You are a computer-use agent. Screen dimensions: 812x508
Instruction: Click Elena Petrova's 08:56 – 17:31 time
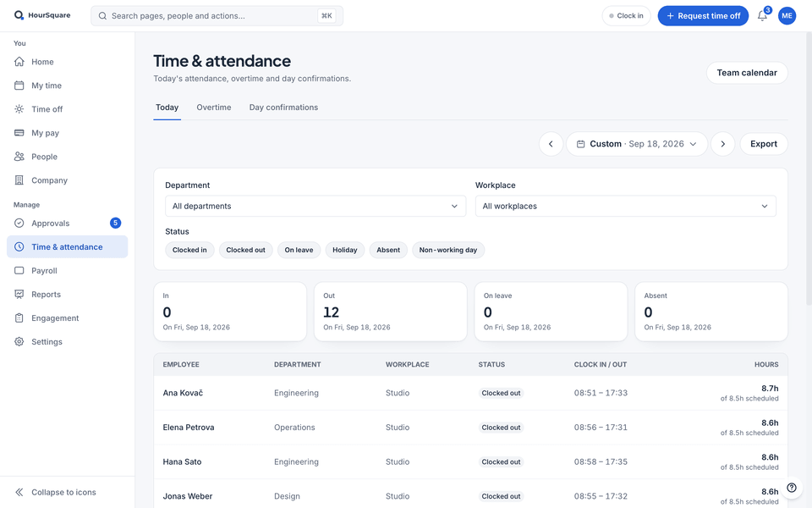601,428
